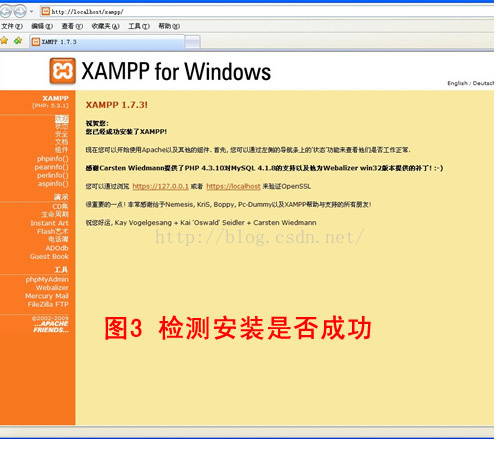Open phpinfo() from the sidebar
The image size is (500, 452).
coord(53,159)
